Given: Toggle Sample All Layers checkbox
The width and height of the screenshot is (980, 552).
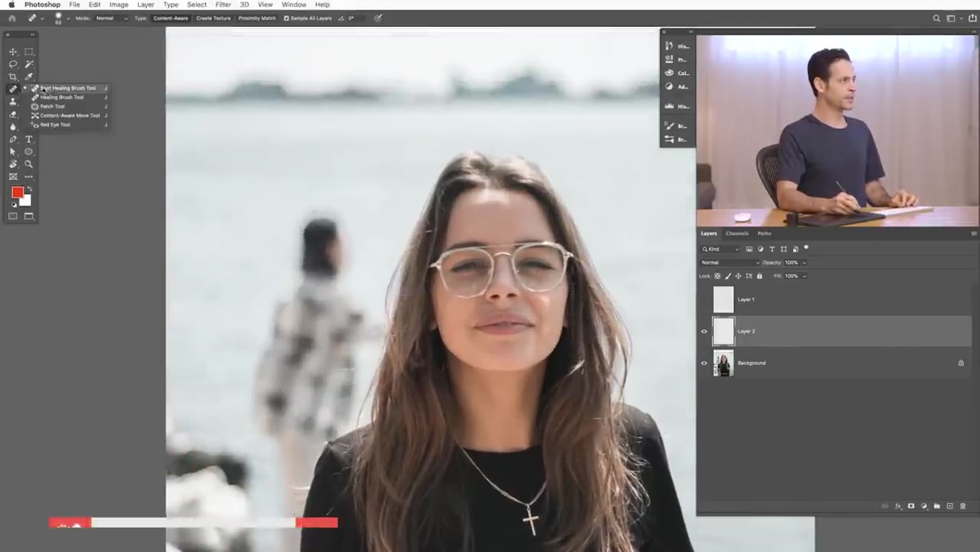Looking at the screenshot, I should pyautogui.click(x=287, y=18).
